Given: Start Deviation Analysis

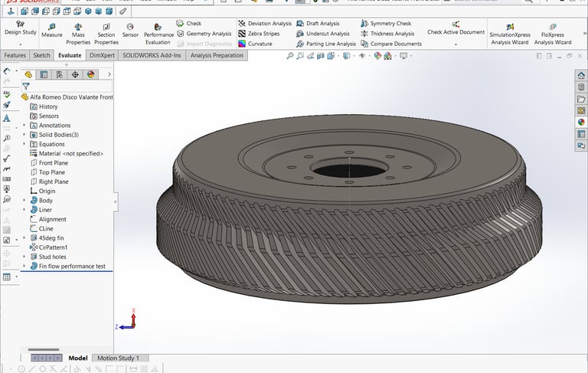Looking at the screenshot, I should click(265, 23).
